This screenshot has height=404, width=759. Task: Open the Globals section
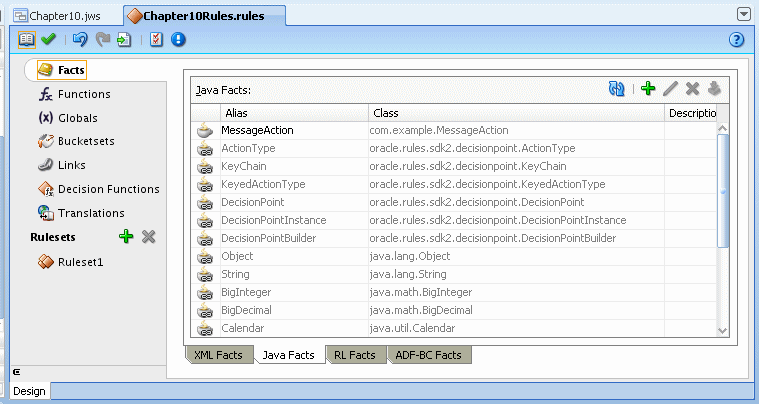pyautogui.click(x=68, y=118)
